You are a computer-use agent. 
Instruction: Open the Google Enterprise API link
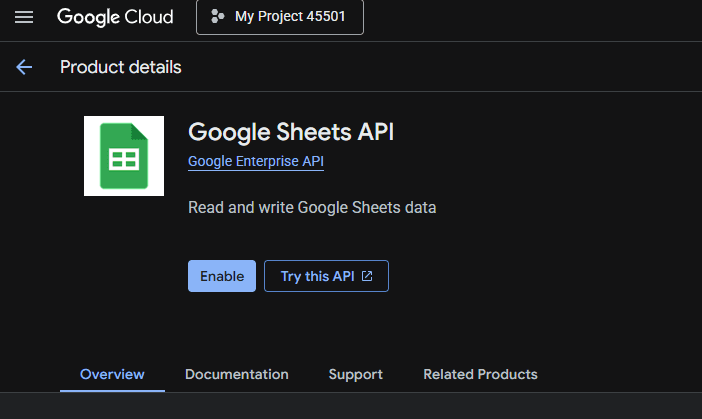256,161
